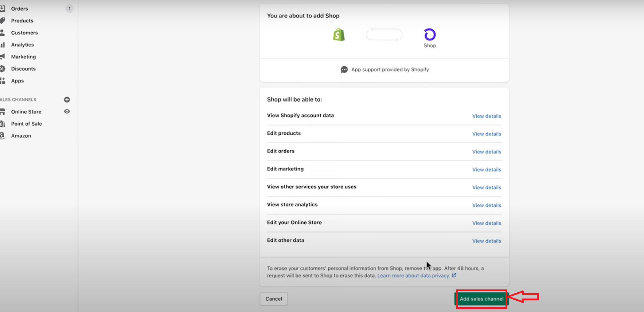Click the green Shopify bag logo
This screenshot has height=312, width=644.
(x=339, y=35)
